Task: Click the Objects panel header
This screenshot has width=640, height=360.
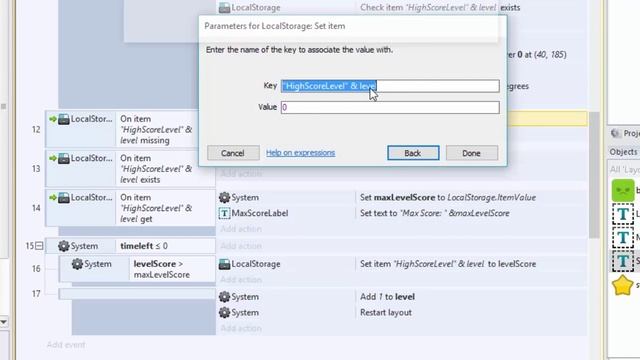Action: tap(624, 152)
